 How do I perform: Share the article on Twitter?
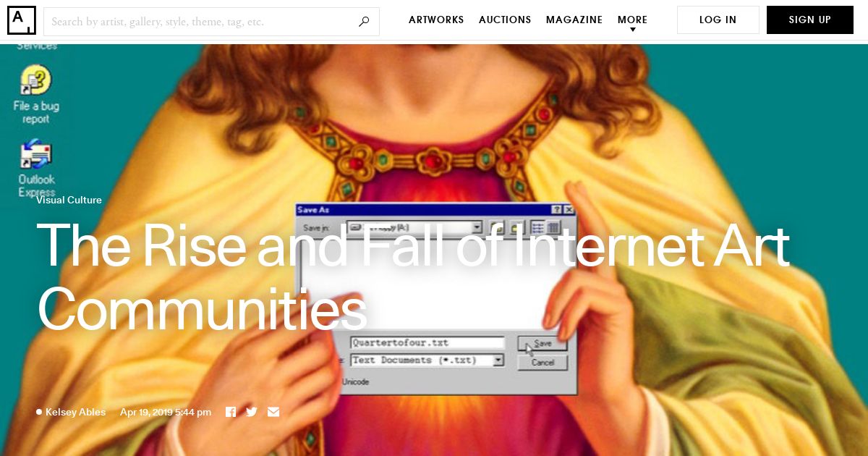coord(252,412)
